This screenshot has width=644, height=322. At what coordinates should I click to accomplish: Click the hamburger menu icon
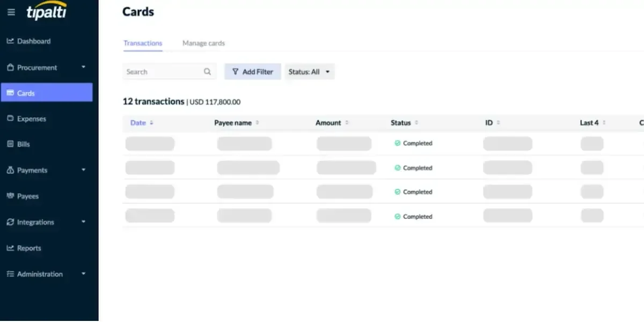11,12
